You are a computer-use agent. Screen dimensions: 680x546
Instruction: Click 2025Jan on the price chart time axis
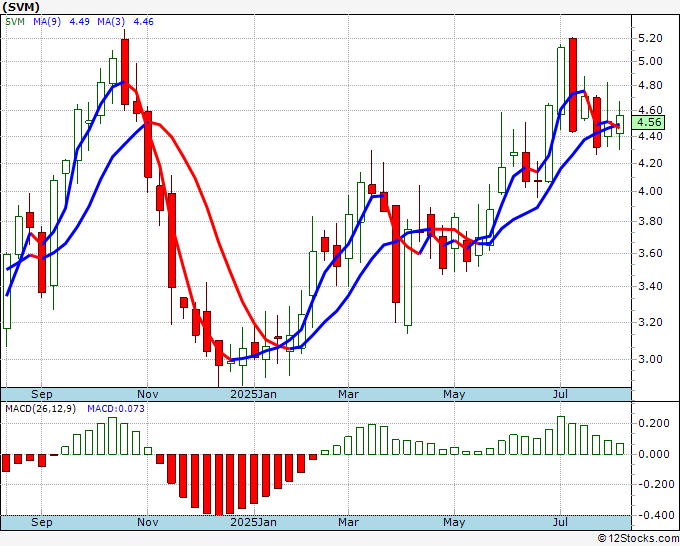(253, 395)
